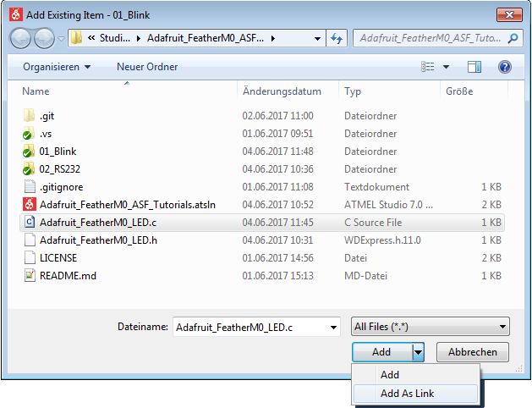The height and width of the screenshot is (408, 532).
Task: Select the README.md file name
Action: [68, 276]
